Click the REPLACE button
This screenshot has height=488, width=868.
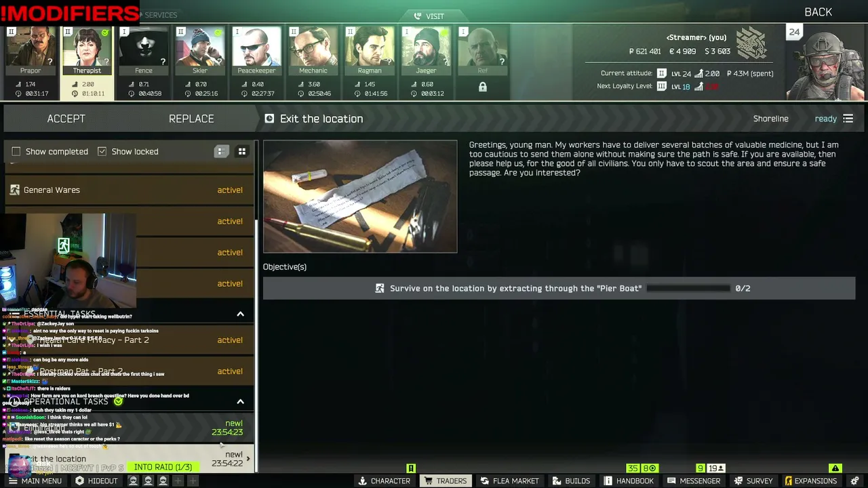tap(191, 119)
